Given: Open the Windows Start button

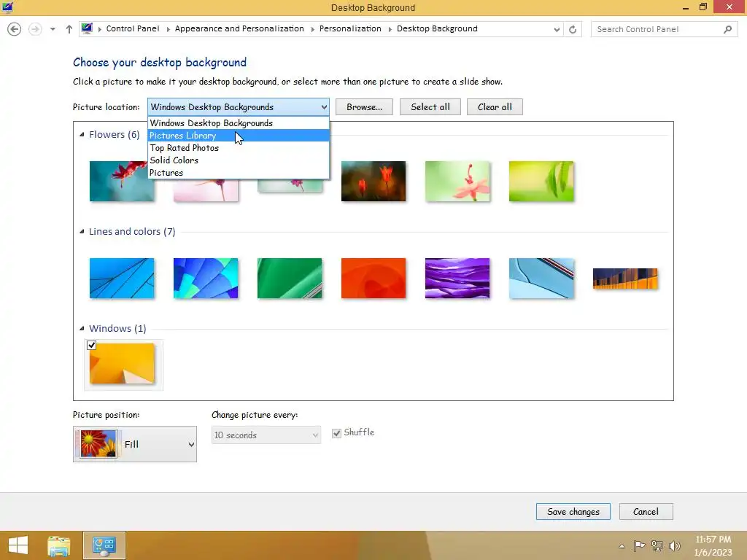Looking at the screenshot, I should coord(18,545).
